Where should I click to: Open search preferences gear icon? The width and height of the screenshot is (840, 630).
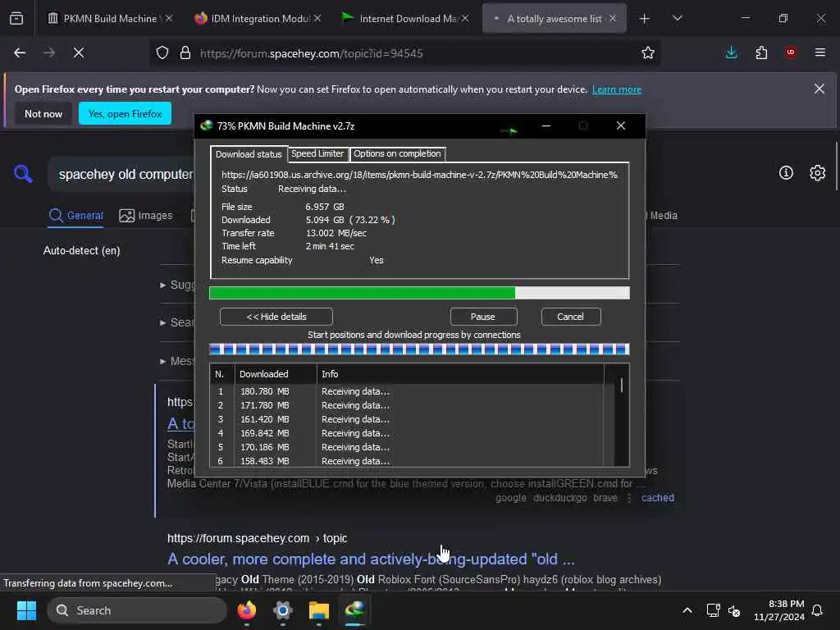(x=818, y=172)
